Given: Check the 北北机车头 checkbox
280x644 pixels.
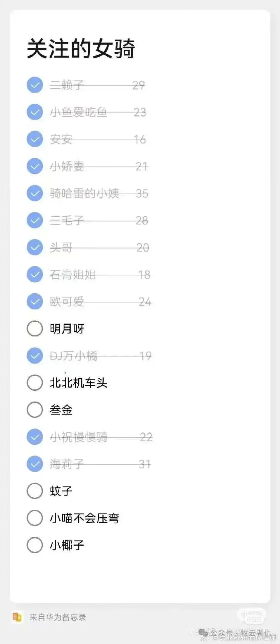Looking at the screenshot, I should point(35,383).
